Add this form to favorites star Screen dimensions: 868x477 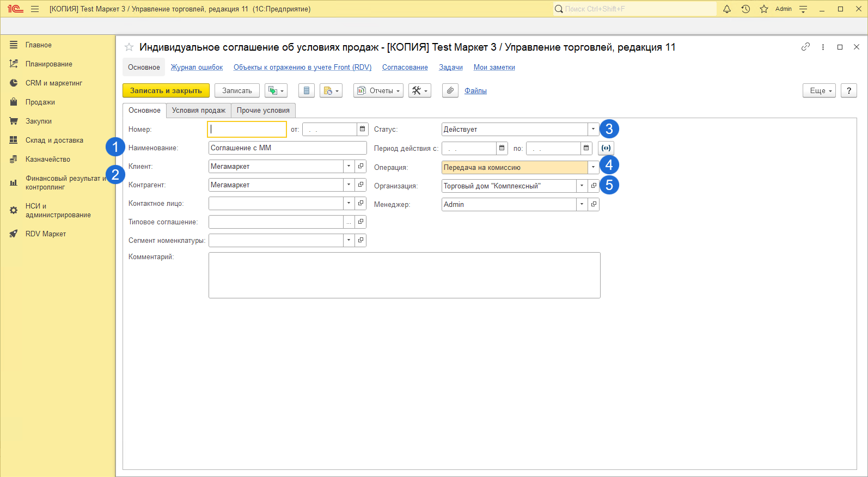[x=129, y=47]
